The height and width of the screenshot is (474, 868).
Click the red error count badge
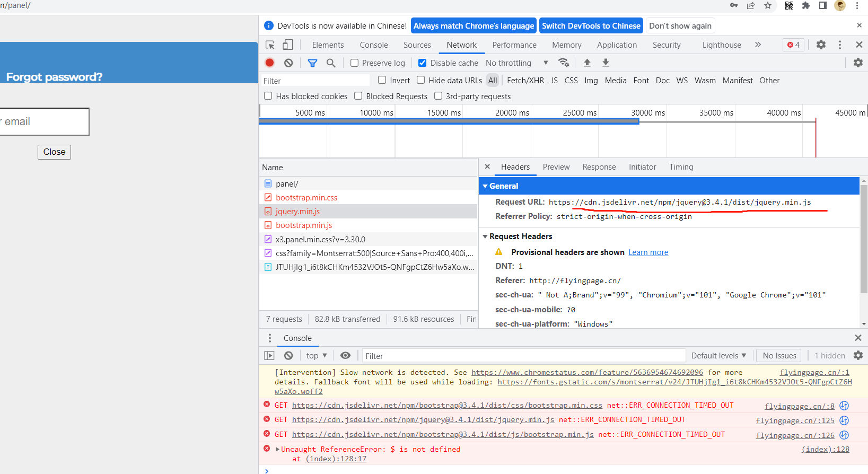793,45
